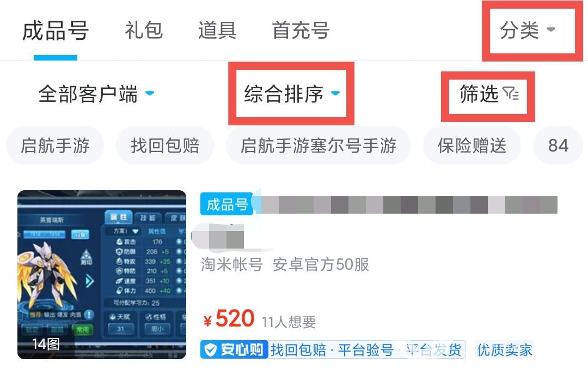
Task: Switch to the 成品号 tab
Action: (56, 31)
